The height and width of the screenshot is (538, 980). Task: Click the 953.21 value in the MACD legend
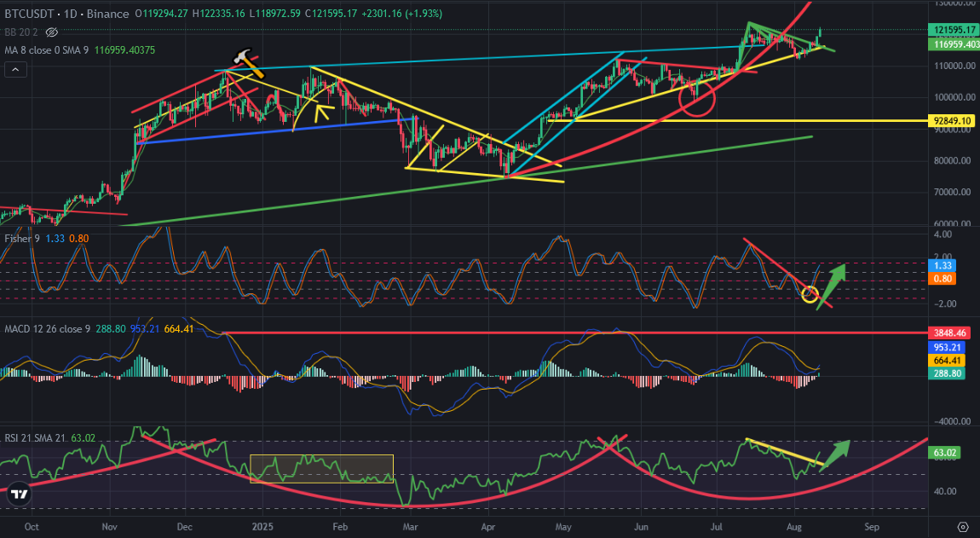pos(145,328)
